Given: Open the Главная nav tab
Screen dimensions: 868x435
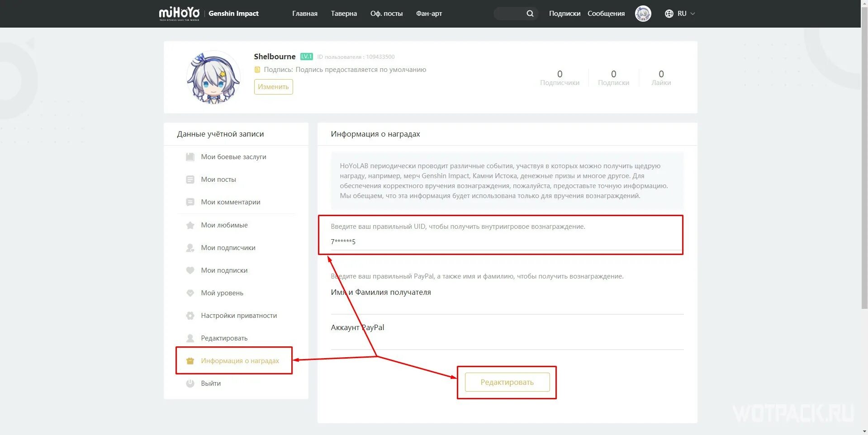Looking at the screenshot, I should pos(305,14).
